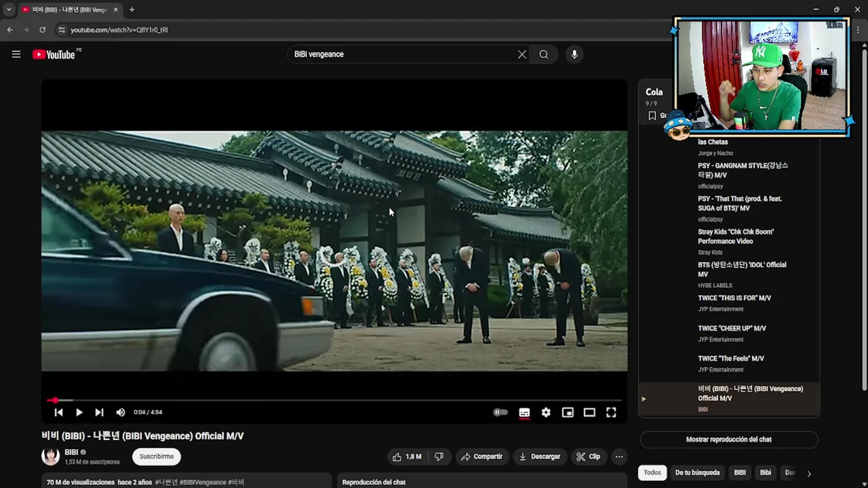Play the paused video
The height and width of the screenshot is (488, 868).
tap(79, 412)
